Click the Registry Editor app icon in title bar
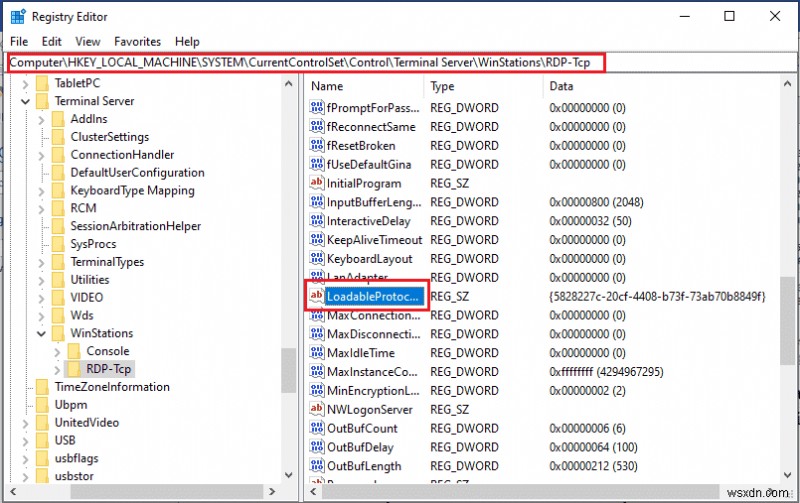 click(18, 16)
